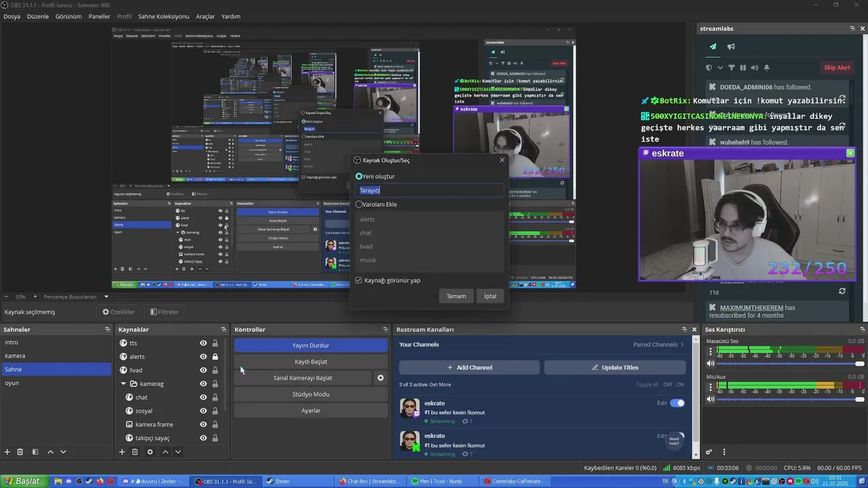This screenshot has width=868, height=488.
Task: Mute streamlabs alerts speaker icon
Action: (754, 68)
